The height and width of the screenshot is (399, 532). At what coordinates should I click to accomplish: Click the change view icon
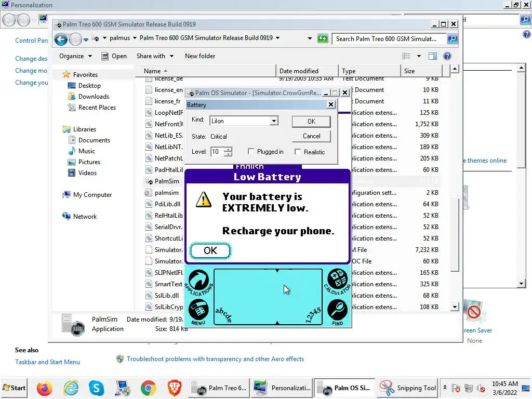tap(406, 56)
